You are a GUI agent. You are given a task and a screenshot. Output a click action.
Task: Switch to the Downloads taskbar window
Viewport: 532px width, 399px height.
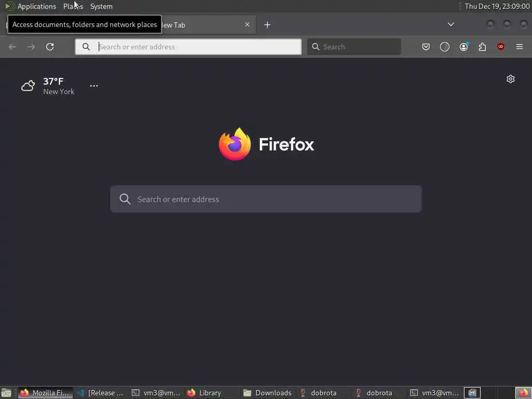click(268, 393)
